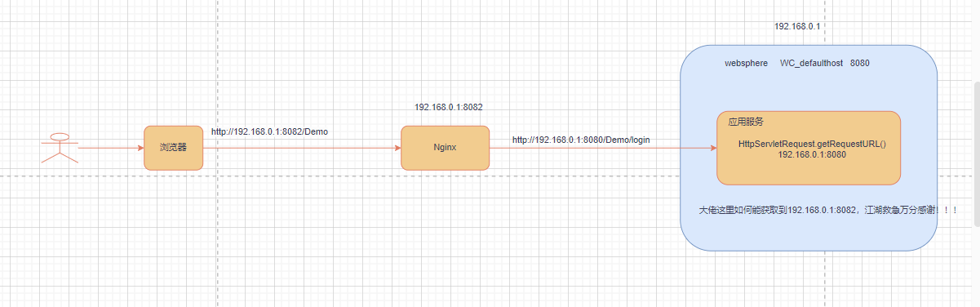Select the 192.168.0.1:8080 text inside 应用服务 box

point(811,154)
